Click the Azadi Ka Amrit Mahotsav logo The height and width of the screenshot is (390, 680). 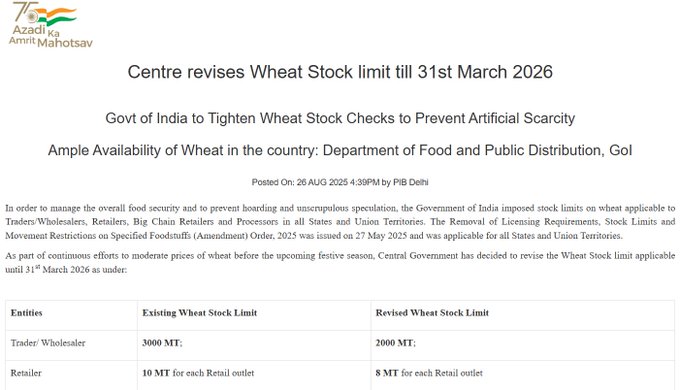(51, 24)
